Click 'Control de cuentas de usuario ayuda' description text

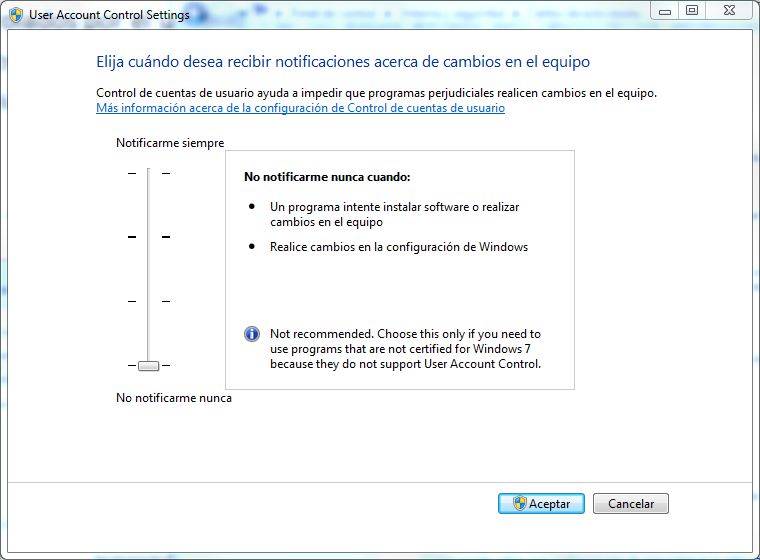pyautogui.click(x=377, y=93)
